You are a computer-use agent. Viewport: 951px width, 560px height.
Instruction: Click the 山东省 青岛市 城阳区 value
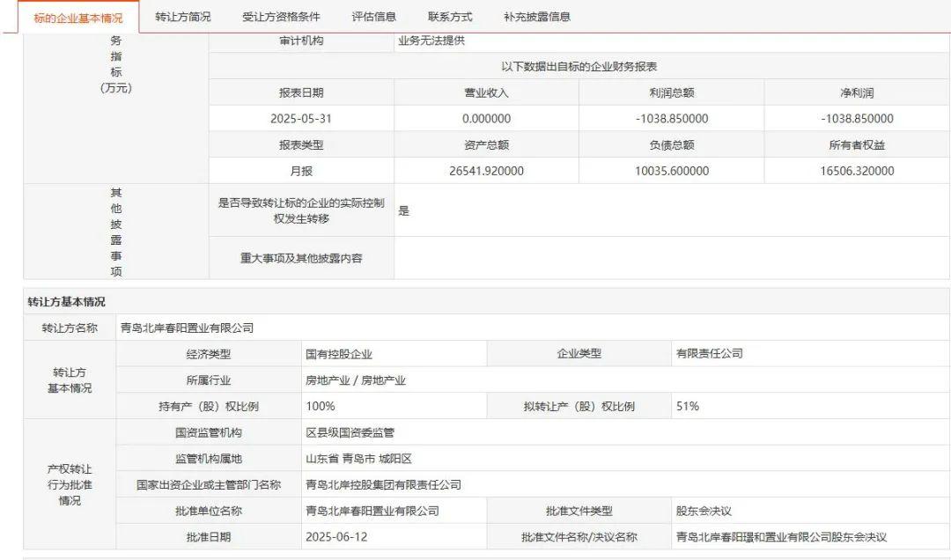coord(358,459)
